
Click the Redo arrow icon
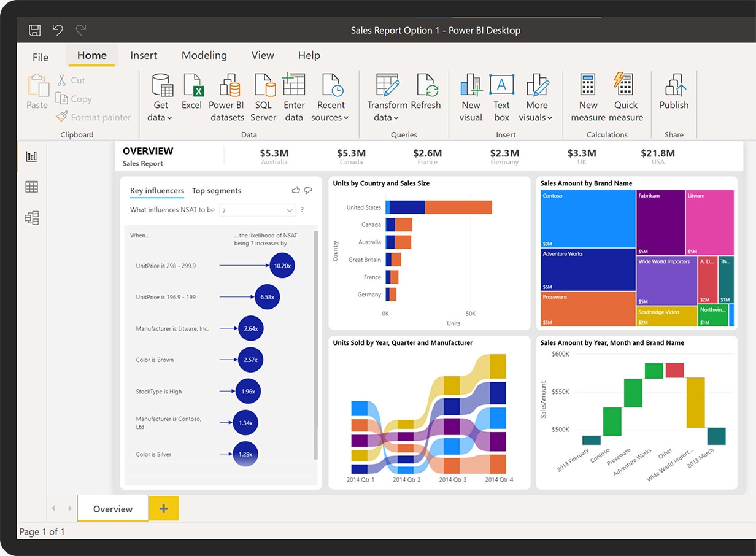pos(80,29)
